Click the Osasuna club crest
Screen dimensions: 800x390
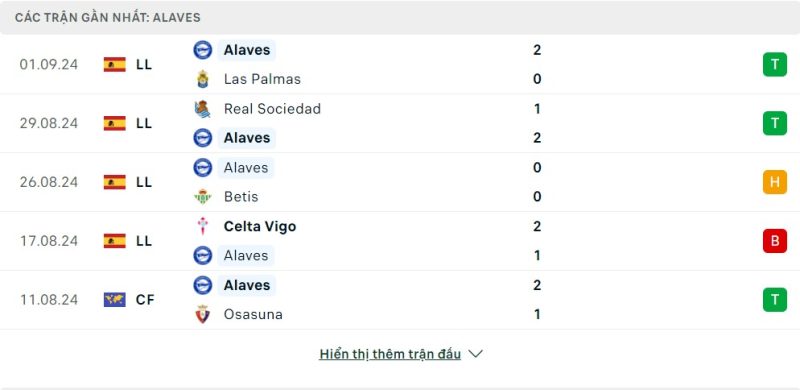(x=203, y=314)
